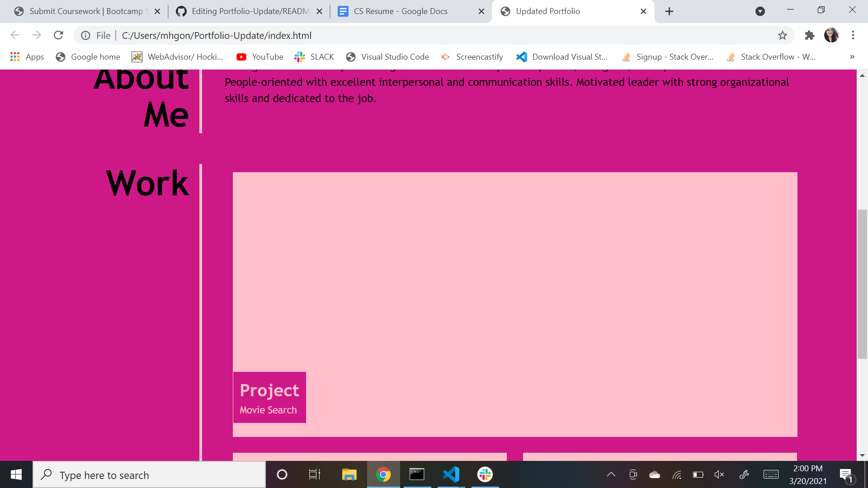Screen dimensions: 868x488
Task: Click the large pink project image
Action: pyautogui.click(x=515, y=305)
